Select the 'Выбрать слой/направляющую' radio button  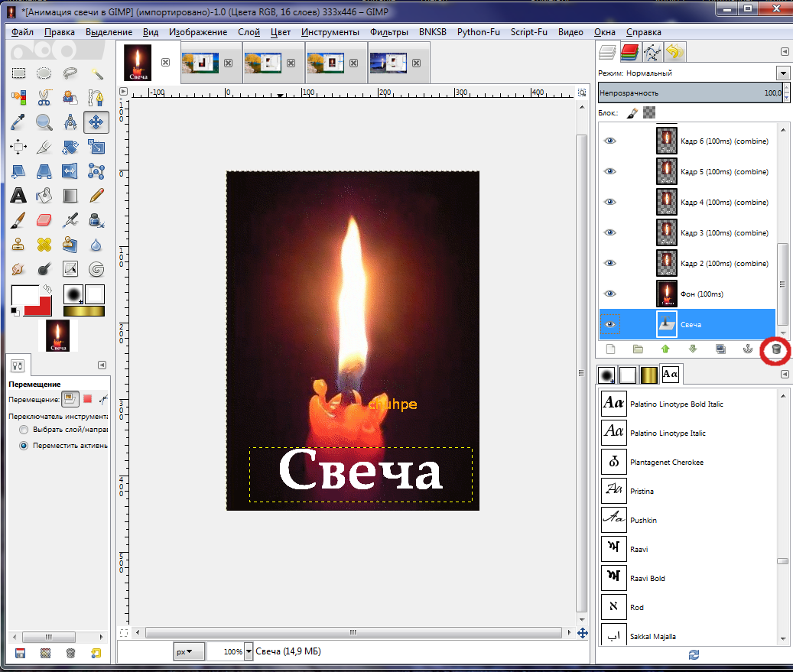click(x=24, y=430)
